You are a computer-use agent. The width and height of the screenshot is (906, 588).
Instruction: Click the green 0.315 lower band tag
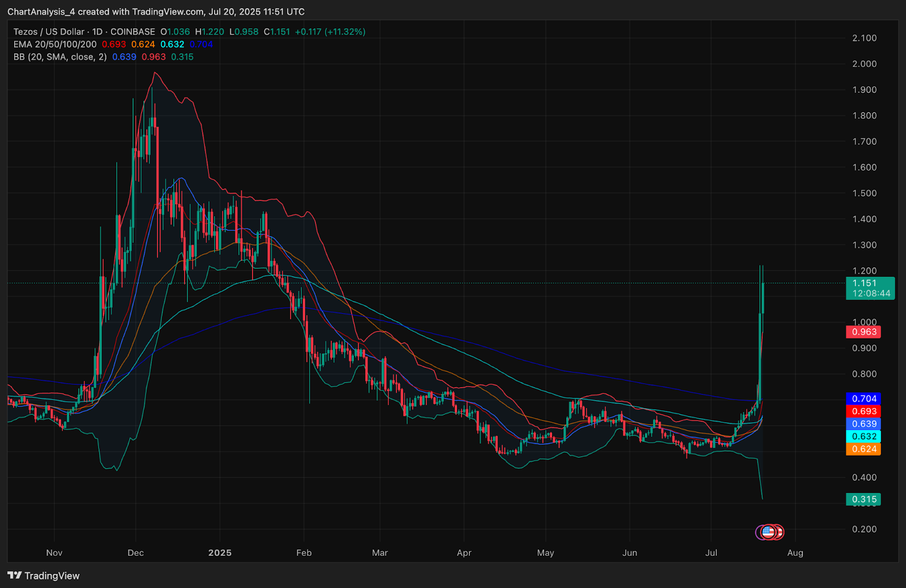[x=863, y=499]
